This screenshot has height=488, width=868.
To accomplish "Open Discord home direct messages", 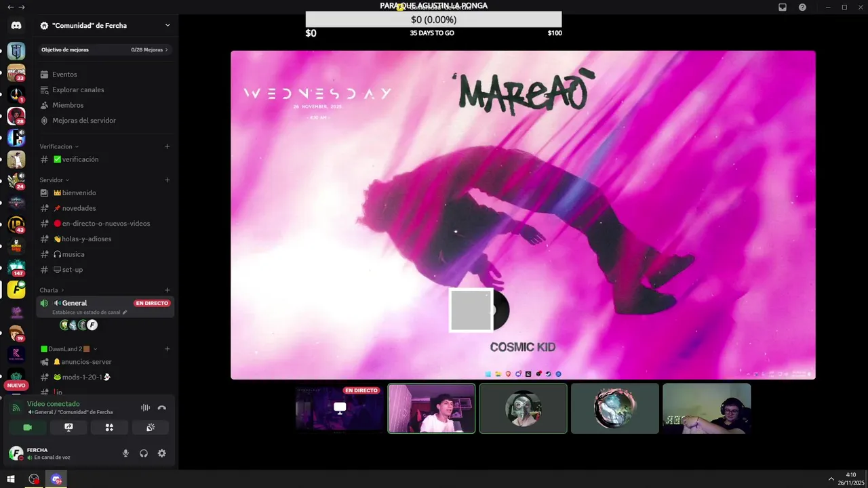I will click(16, 26).
